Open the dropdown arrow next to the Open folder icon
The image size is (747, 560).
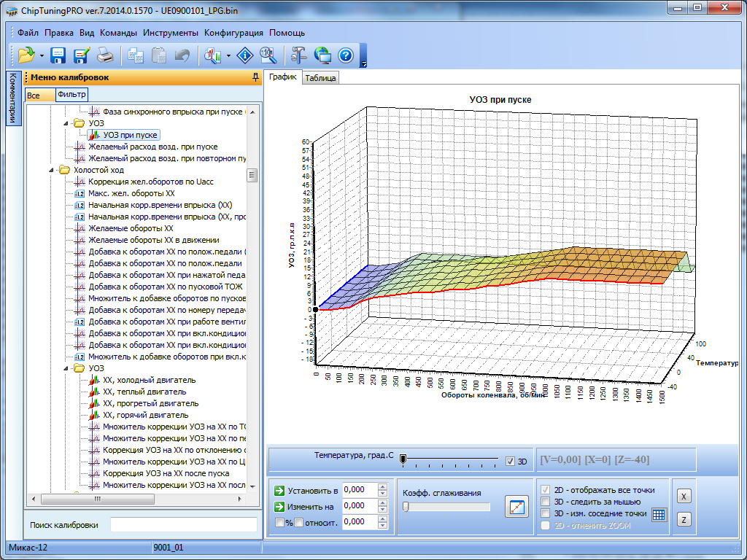[42, 56]
